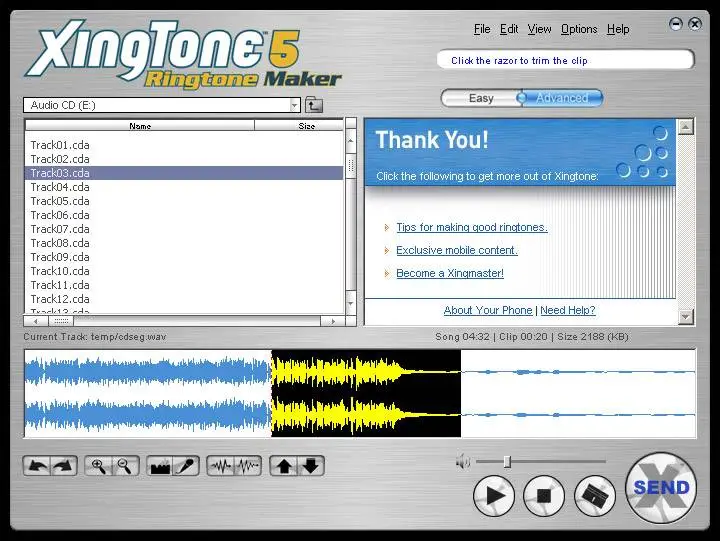Image resolution: width=720 pixels, height=541 pixels.
Task: Open the Options menu
Action: coord(579,29)
